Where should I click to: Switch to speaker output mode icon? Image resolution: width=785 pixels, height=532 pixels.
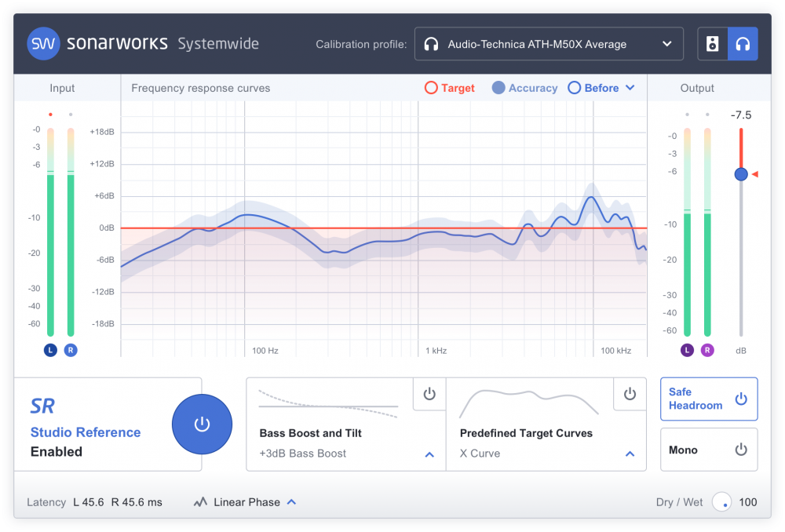[x=713, y=44]
